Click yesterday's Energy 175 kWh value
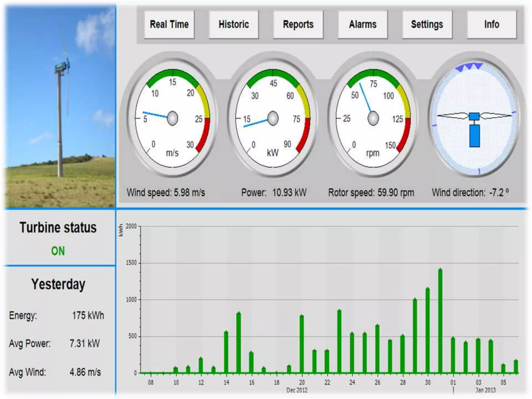The height and width of the screenshot is (399, 532). 88,316
